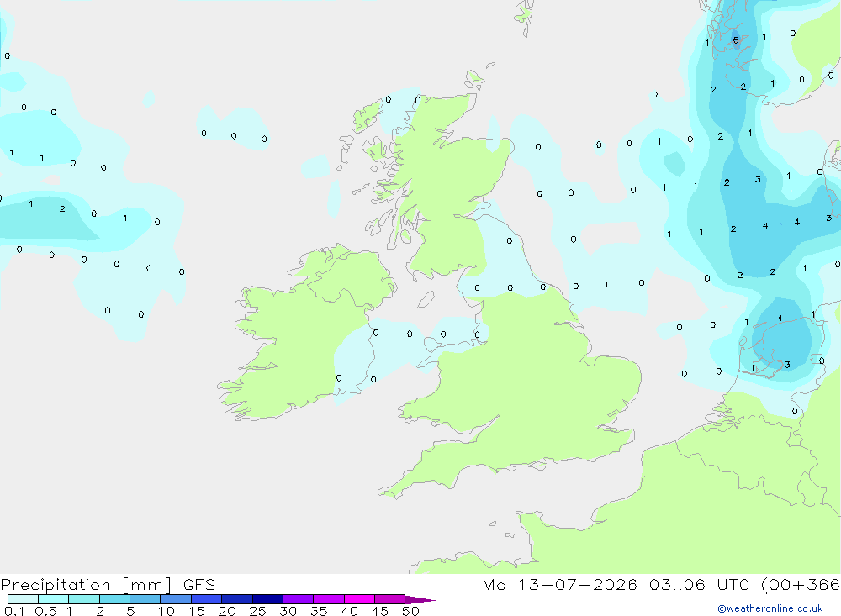
Task: Click the '45' legend scale label
Action: (380, 611)
